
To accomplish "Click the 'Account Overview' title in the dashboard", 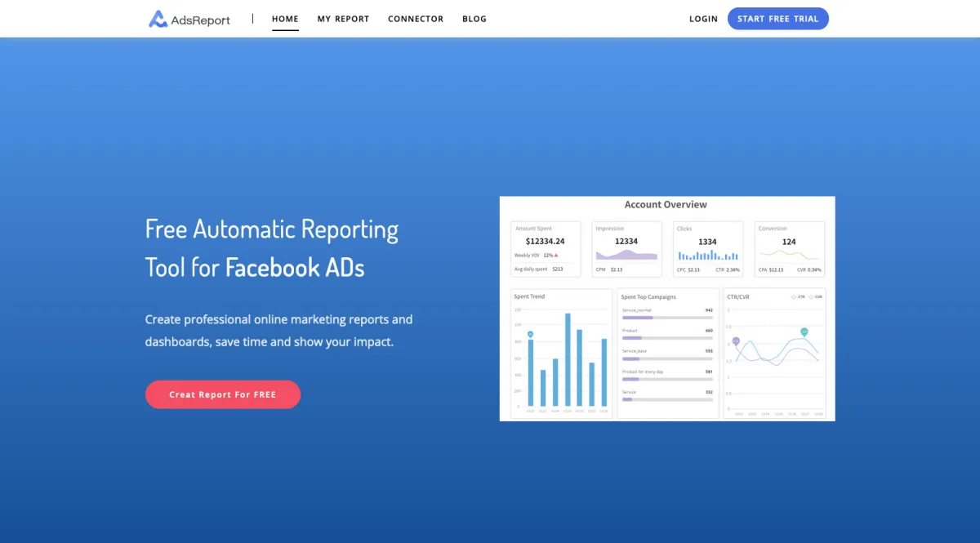I will (x=666, y=204).
